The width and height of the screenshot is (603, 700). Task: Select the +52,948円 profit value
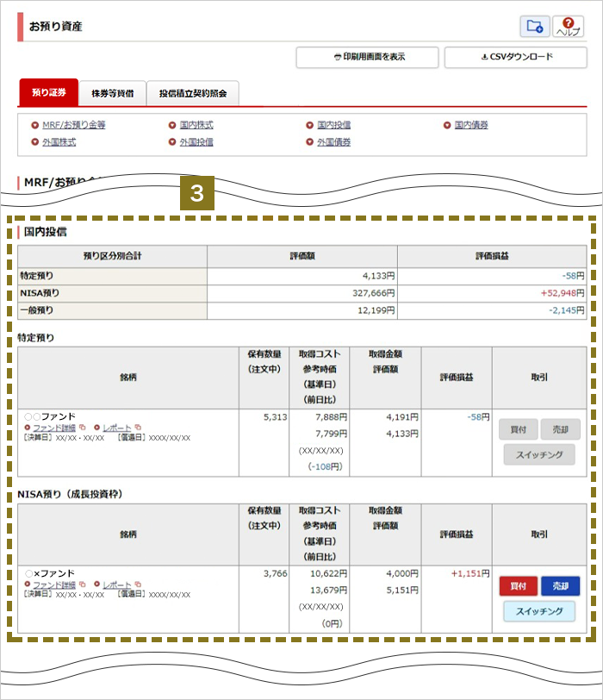[x=562, y=293]
